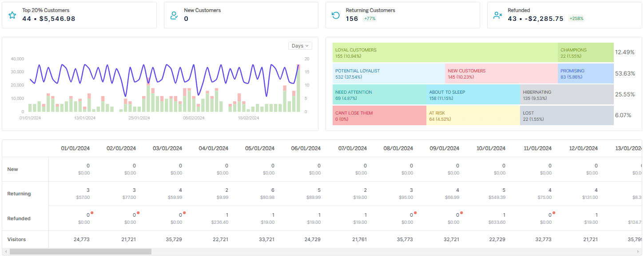Click the 12.49% segment row percentage
644x258 pixels.
coord(625,52)
